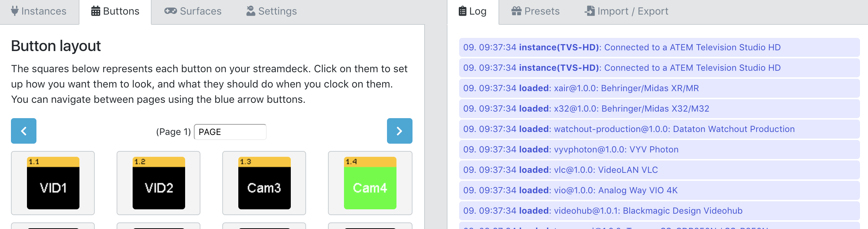Screen dimensions: 868x229
Task: Click the ATEM Television Studio HD log entry
Action: tap(619, 47)
